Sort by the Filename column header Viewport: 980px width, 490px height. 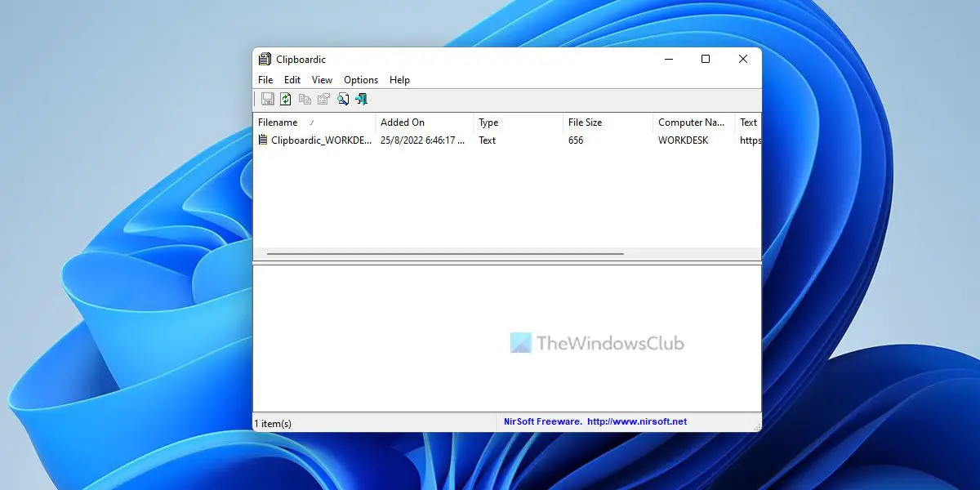(314, 122)
